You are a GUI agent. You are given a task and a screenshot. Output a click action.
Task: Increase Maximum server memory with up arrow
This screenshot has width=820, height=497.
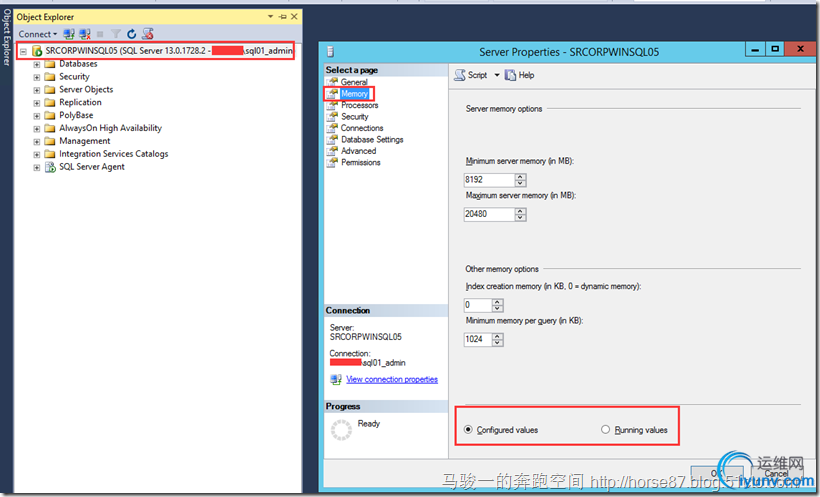[x=520, y=211]
